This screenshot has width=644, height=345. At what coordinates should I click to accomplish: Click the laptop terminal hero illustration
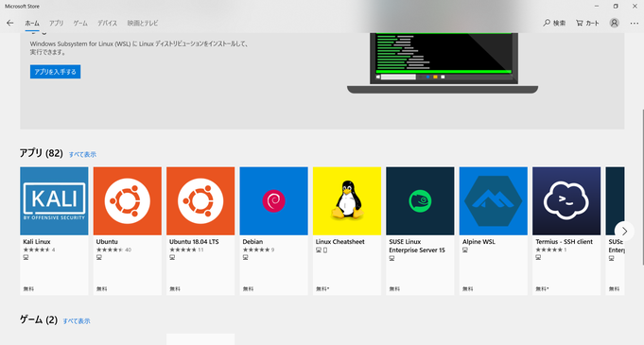[443, 63]
